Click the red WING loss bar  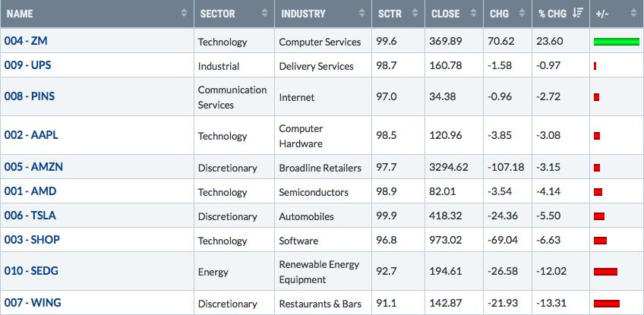[x=607, y=304]
